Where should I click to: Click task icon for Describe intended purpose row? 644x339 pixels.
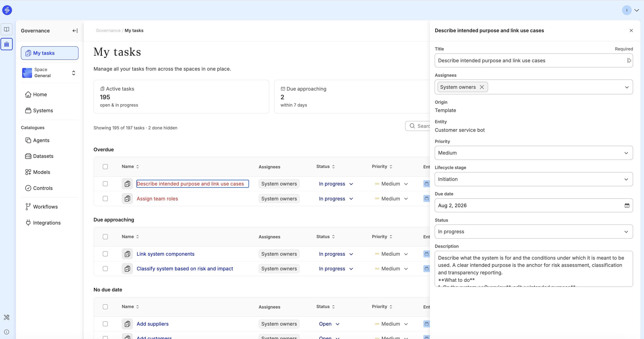tap(127, 184)
